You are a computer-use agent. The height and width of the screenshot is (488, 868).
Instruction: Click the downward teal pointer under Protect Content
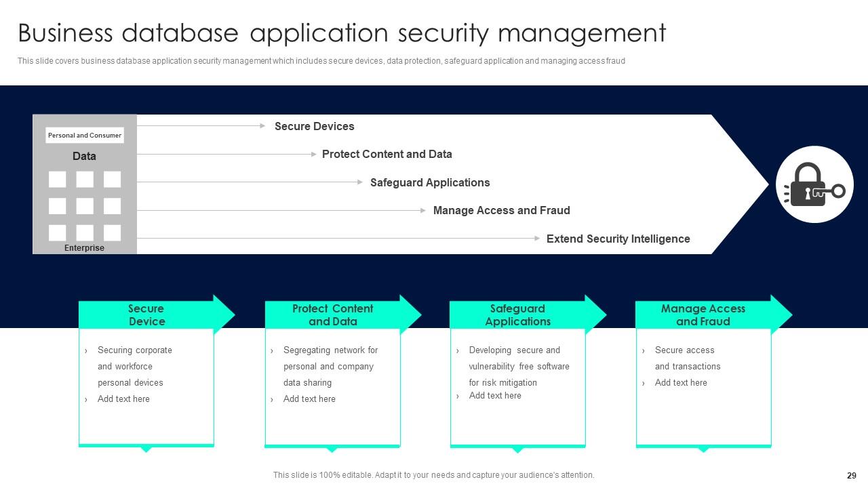pos(332,449)
